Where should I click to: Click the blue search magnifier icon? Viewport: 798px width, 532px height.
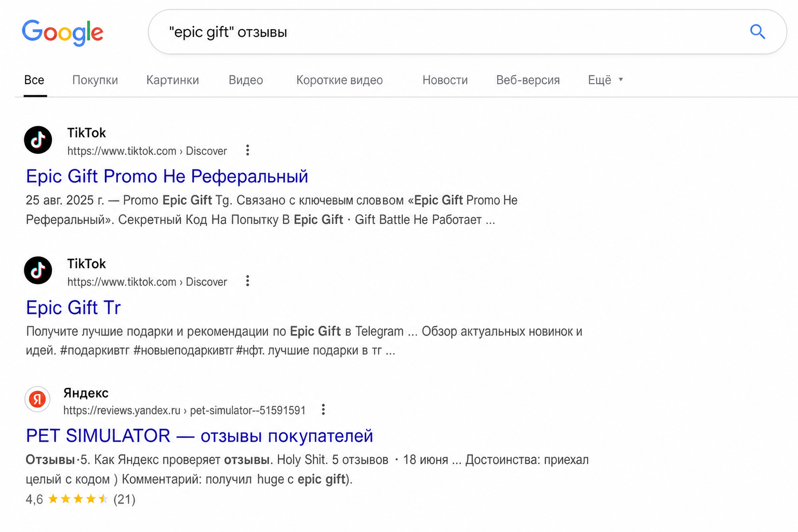click(x=757, y=32)
